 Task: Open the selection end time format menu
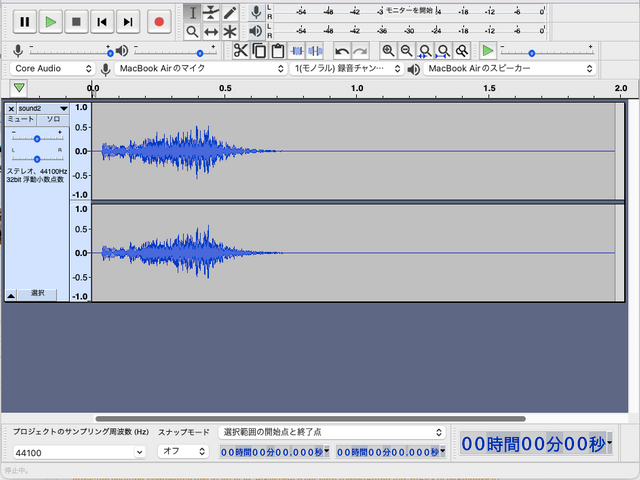[x=443, y=451]
